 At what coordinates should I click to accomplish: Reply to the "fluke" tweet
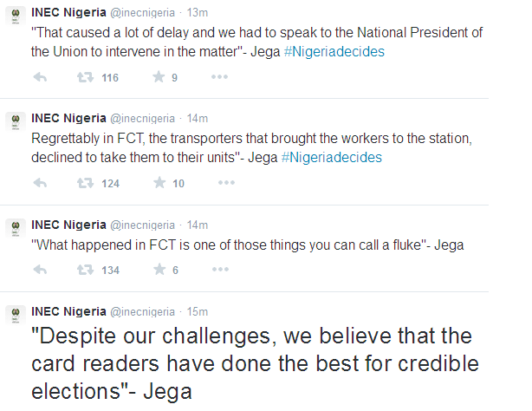(40, 271)
